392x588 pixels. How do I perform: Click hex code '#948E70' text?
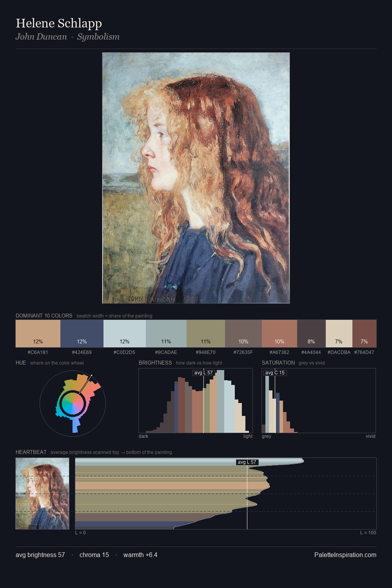tap(206, 352)
